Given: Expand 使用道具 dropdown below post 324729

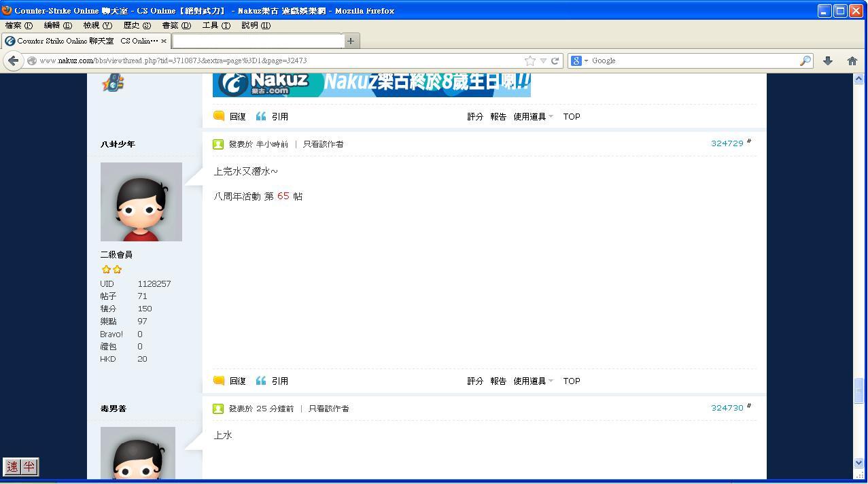Looking at the screenshot, I should coord(534,381).
